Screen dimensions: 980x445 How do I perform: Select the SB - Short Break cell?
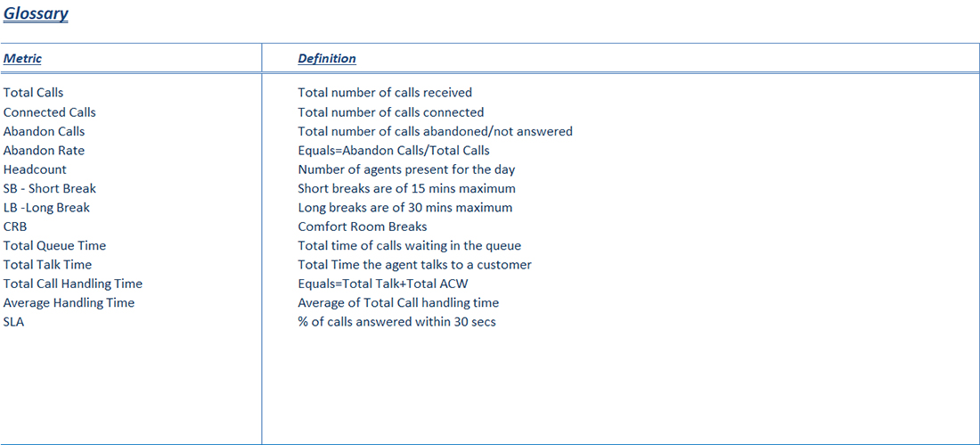[49, 188]
